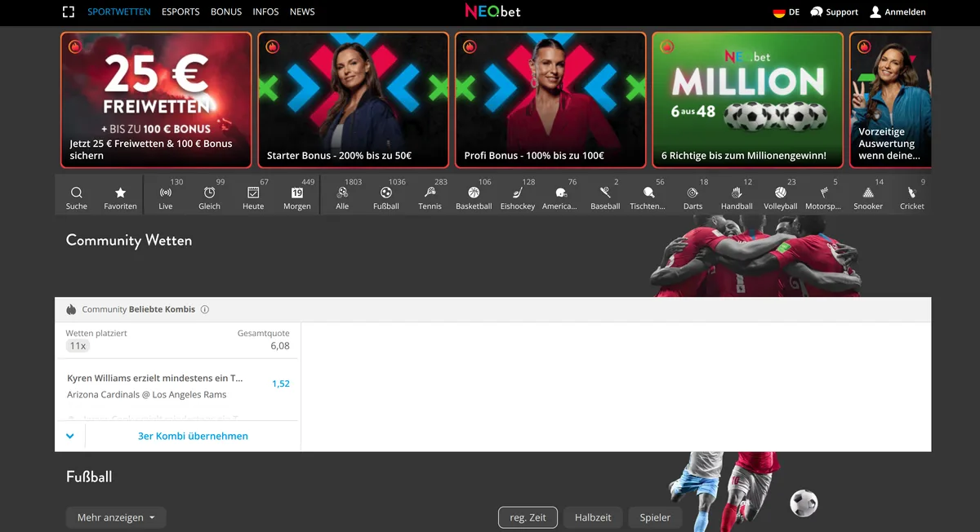Switch to the ESPORTS tab

pos(180,12)
